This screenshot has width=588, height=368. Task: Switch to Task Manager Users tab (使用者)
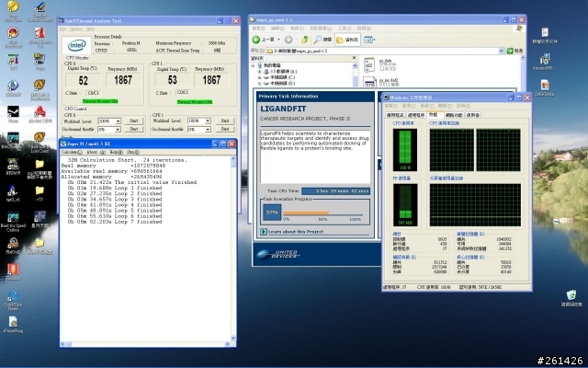click(472, 115)
